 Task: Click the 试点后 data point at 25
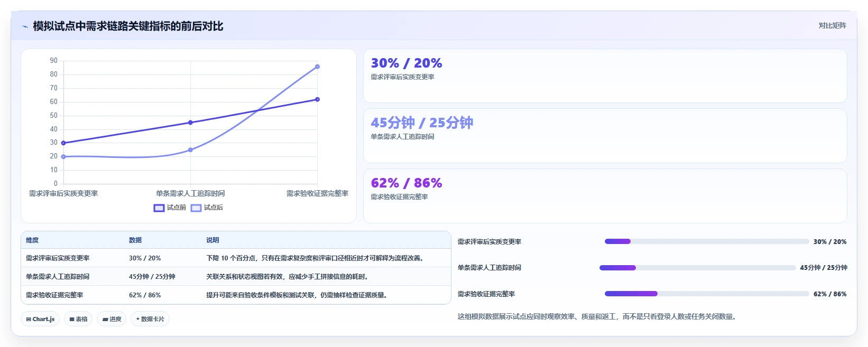[190, 150]
